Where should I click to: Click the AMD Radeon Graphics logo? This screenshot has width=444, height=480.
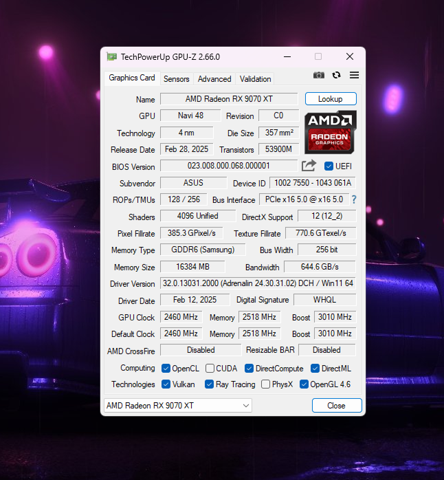point(330,132)
